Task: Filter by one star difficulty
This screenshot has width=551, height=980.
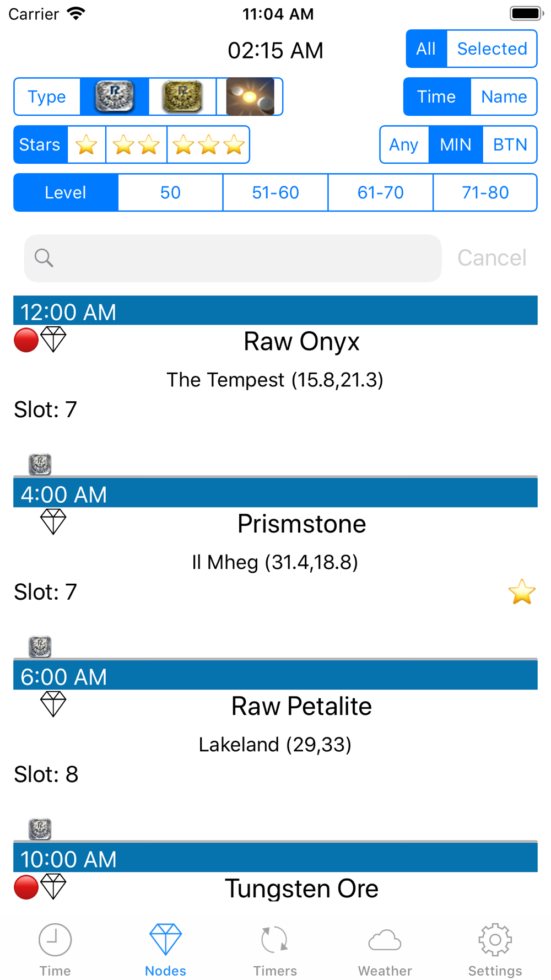Action: 87,145
